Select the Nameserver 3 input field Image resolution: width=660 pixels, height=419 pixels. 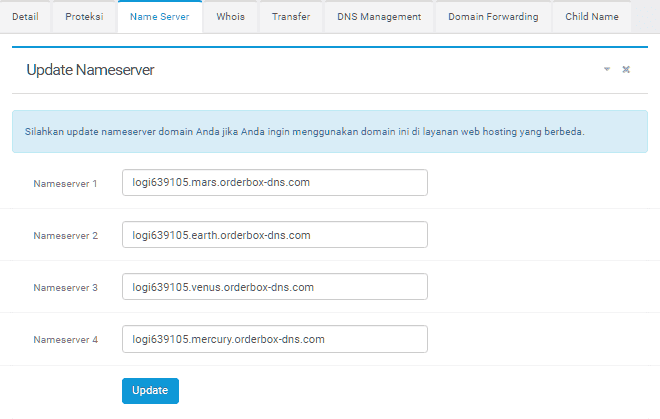[x=275, y=287]
